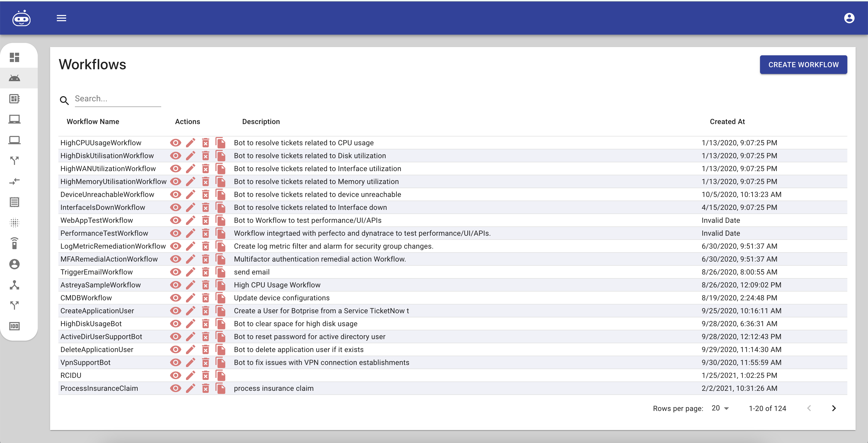View CreateApplicationUser with eye icon
The width and height of the screenshot is (868, 443).
click(x=176, y=310)
